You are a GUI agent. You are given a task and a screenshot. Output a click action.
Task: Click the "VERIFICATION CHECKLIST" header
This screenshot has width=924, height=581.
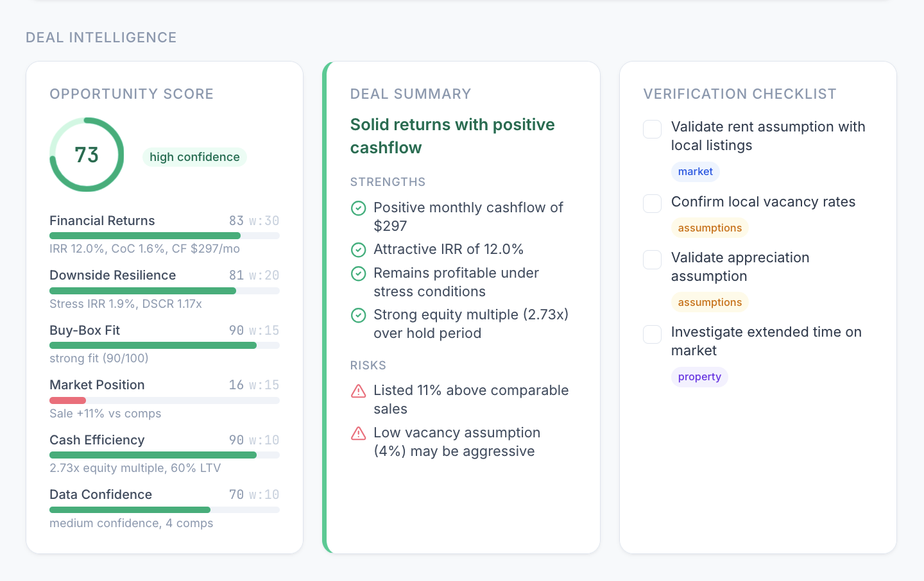click(740, 94)
